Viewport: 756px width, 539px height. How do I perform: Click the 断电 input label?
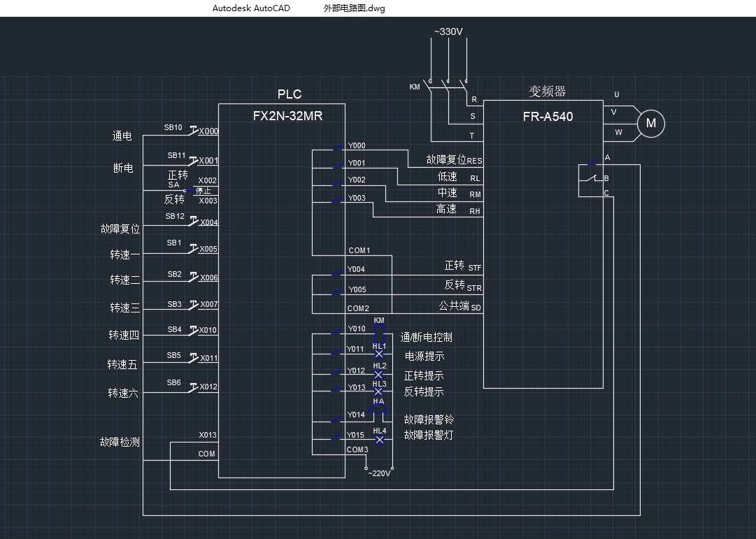[x=123, y=168]
